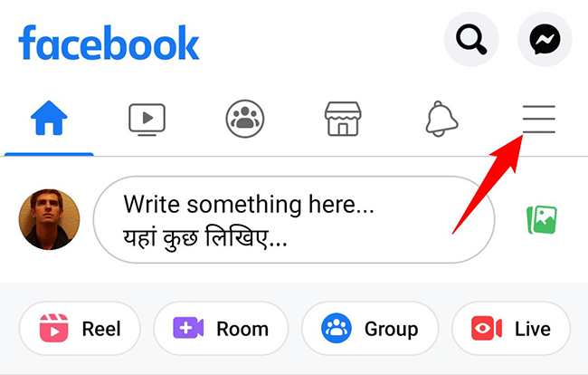588x375 pixels.
Task: Go Live using the Live button
Action: (x=511, y=329)
